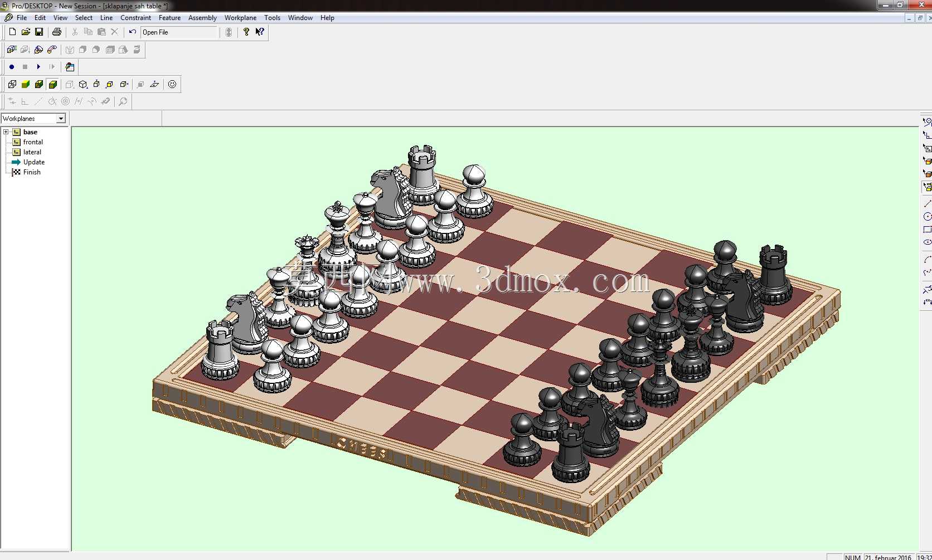Open the Line menu
Image resolution: width=932 pixels, height=560 pixels.
tap(106, 18)
